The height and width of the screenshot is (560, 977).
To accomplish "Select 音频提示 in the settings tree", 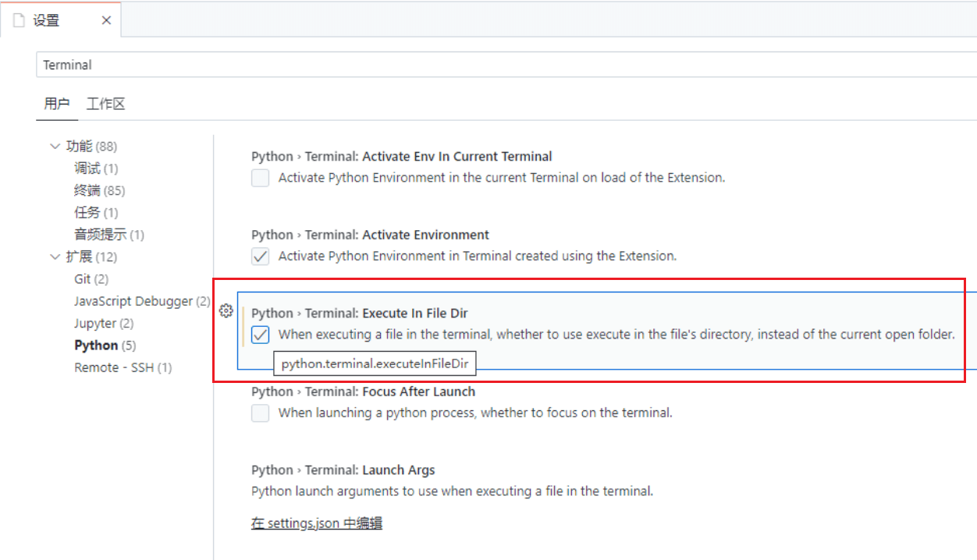I will click(x=108, y=235).
